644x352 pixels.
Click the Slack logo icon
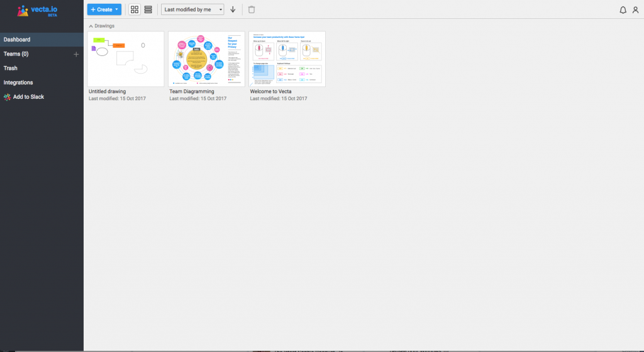click(7, 97)
